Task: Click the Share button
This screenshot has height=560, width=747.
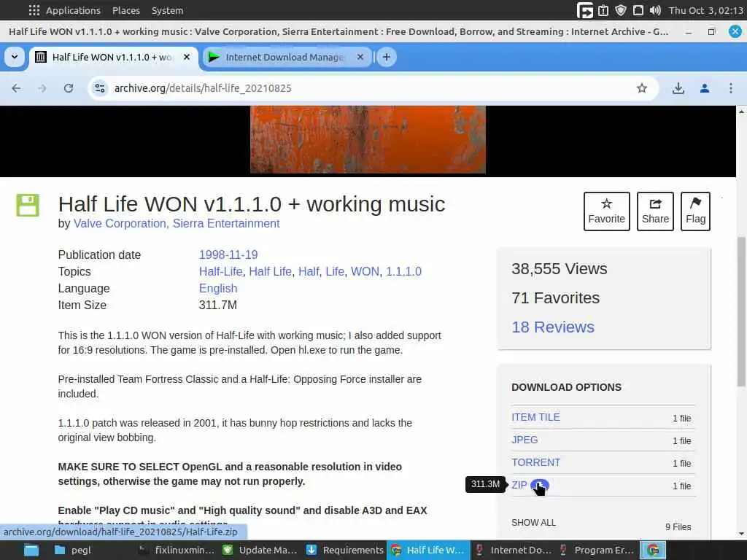Action: 655,211
